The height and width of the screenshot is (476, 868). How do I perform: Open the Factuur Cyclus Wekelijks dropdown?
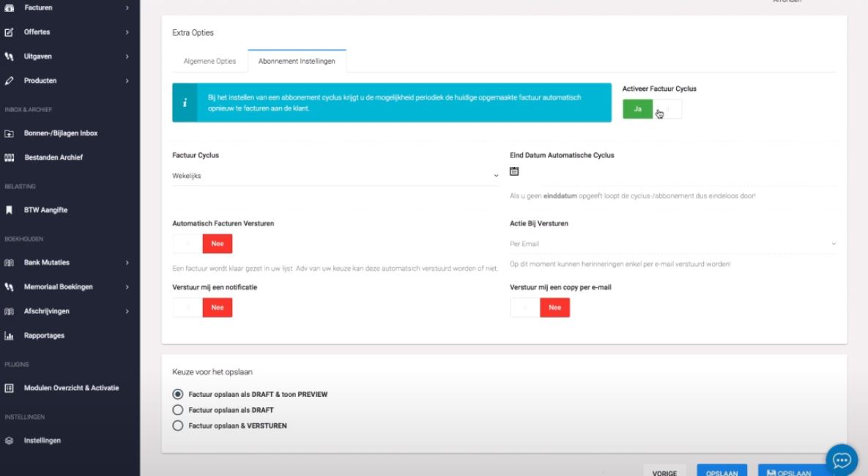tap(335, 176)
